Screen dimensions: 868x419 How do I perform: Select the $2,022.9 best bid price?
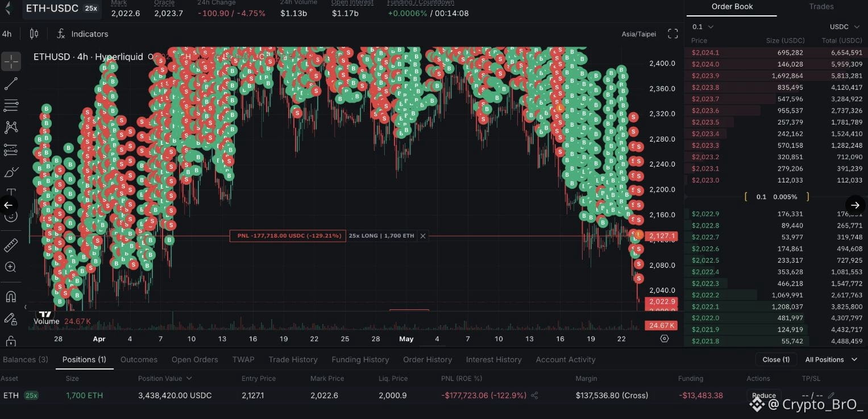click(x=705, y=214)
